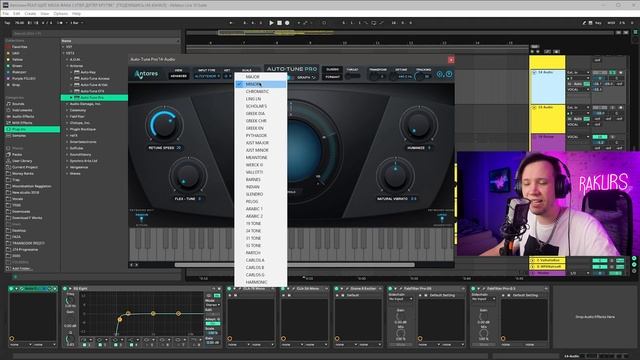
Task: Click the Humanize knob
Action: 418,124
